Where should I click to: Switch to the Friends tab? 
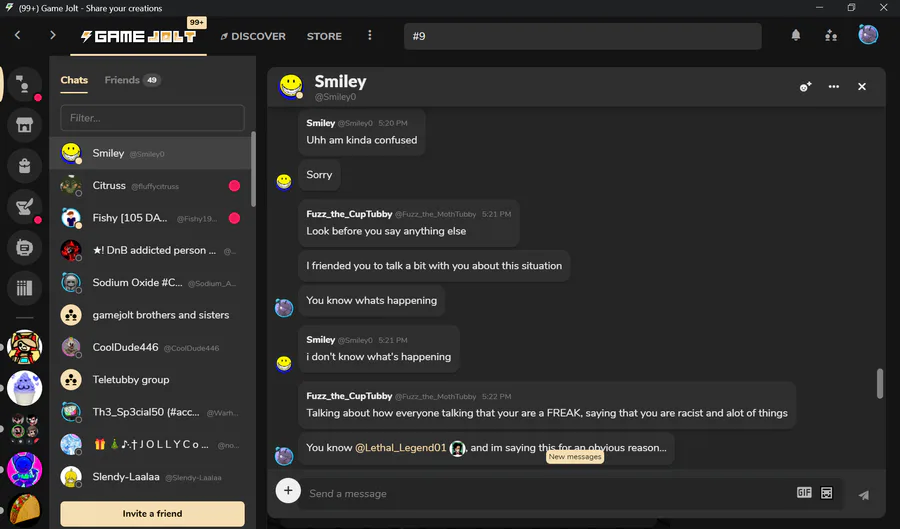click(x=122, y=80)
